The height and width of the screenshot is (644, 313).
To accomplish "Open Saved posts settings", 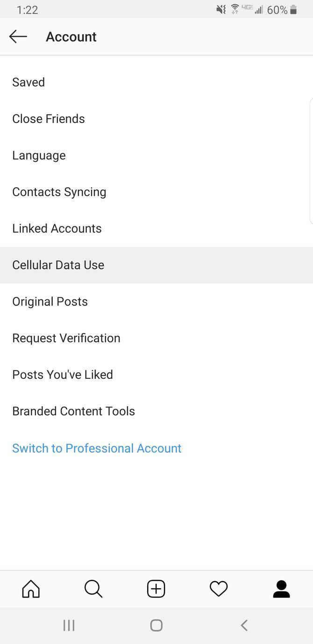I will point(28,82).
